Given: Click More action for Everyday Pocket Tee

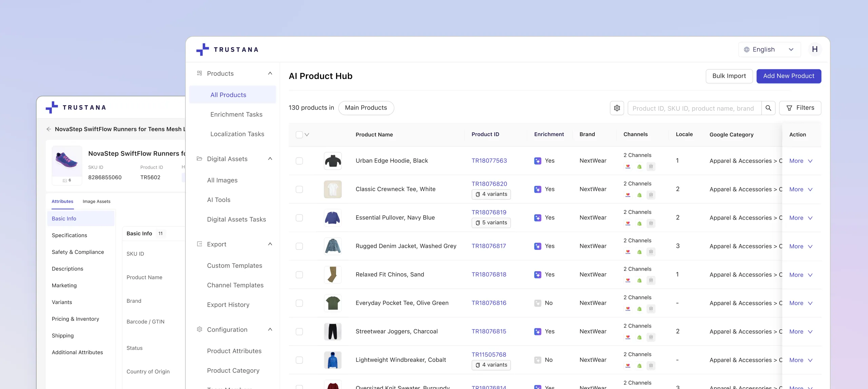Looking at the screenshot, I should (801, 303).
